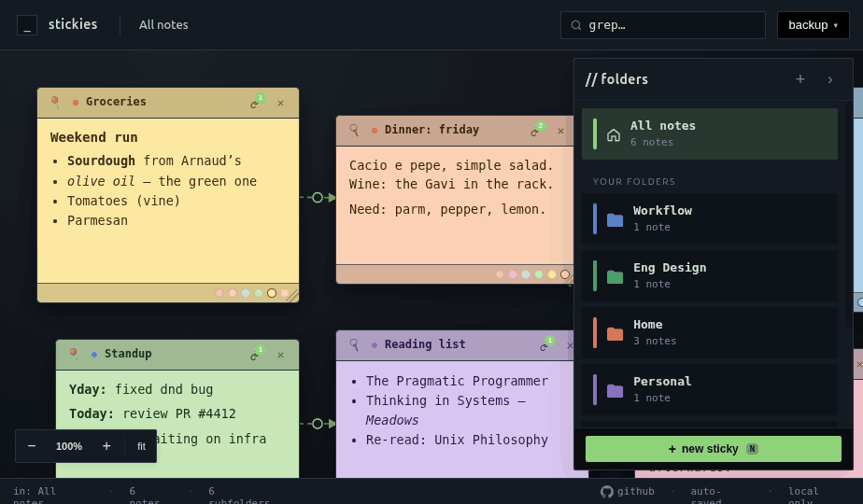The image size is (863, 504).
Task: Click the fit zoom button
Action: click(x=141, y=446)
